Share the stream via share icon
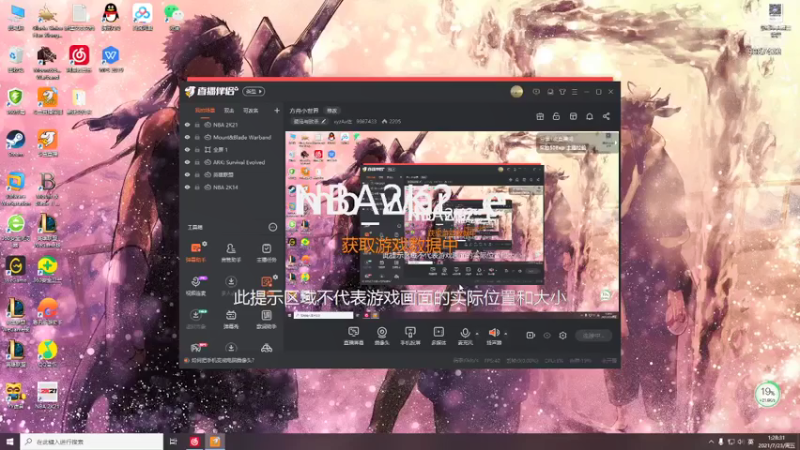 pyautogui.click(x=606, y=116)
